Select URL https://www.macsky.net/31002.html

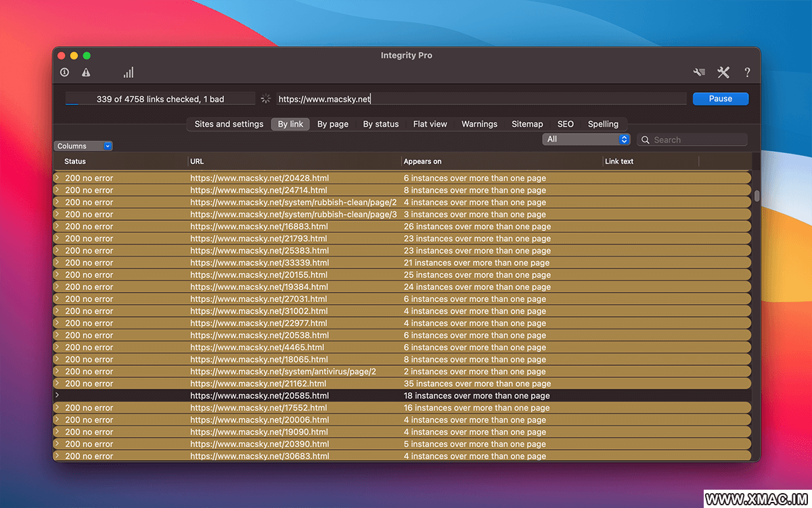click(x=258, y=311)
